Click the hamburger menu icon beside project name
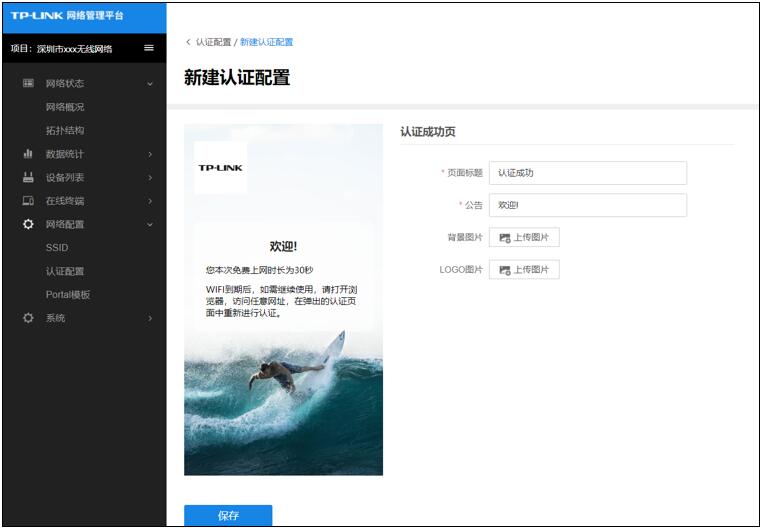This screenshot has height=530, width=763. coord(149,48)
